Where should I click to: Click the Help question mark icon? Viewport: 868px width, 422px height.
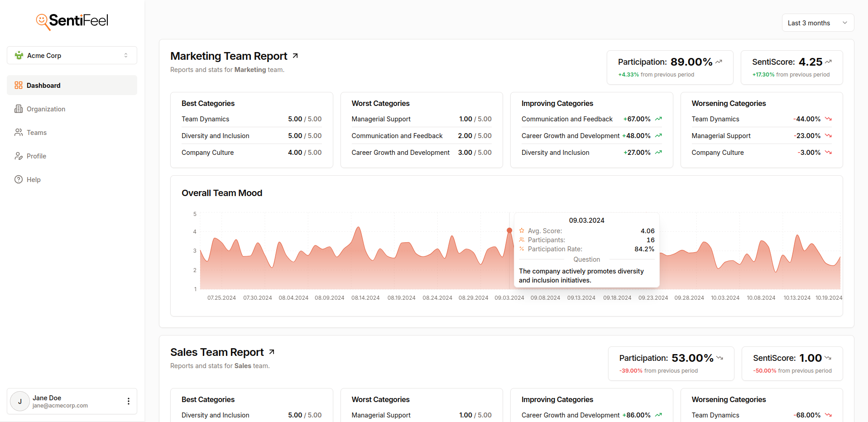coord(19,179)
